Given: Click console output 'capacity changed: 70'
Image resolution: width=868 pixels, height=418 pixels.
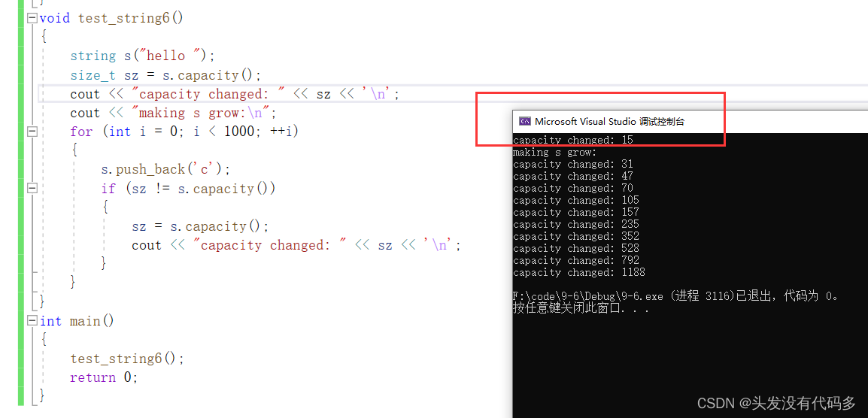Looking at the screenshot, I should 573,188.
